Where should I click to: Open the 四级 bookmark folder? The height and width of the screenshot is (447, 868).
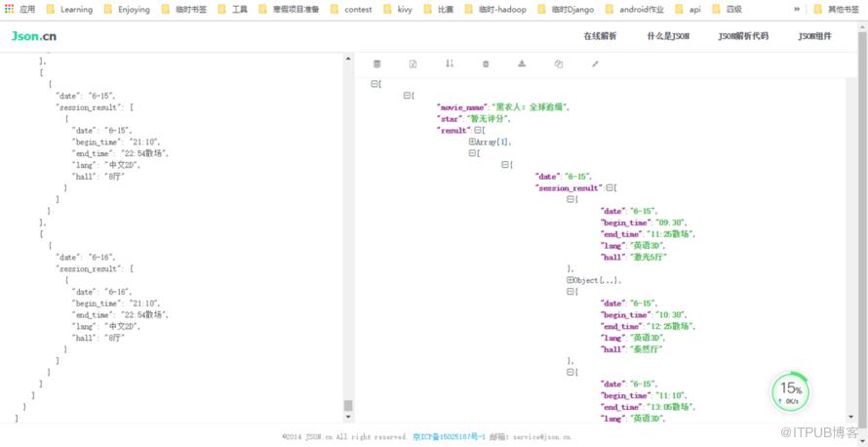coord(727,10)
